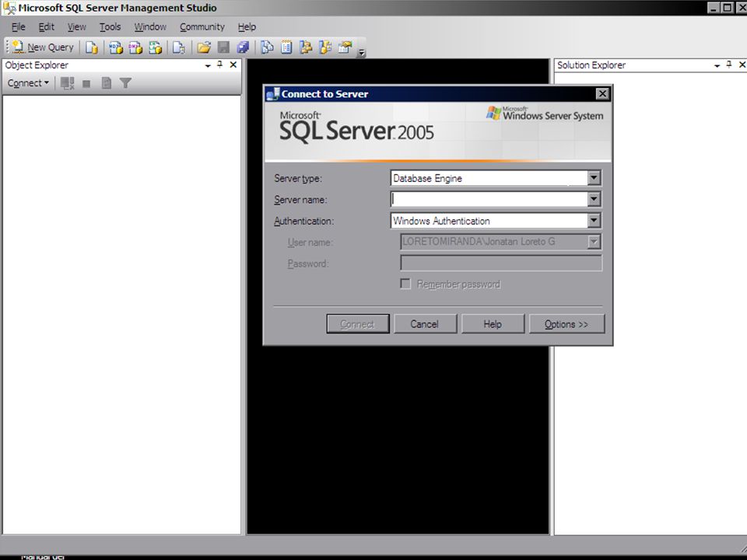Image resolution: width=747 pixels, height=560 pixels.
Task: Expand the dialog with Options >>
Action: click(566, 324)
